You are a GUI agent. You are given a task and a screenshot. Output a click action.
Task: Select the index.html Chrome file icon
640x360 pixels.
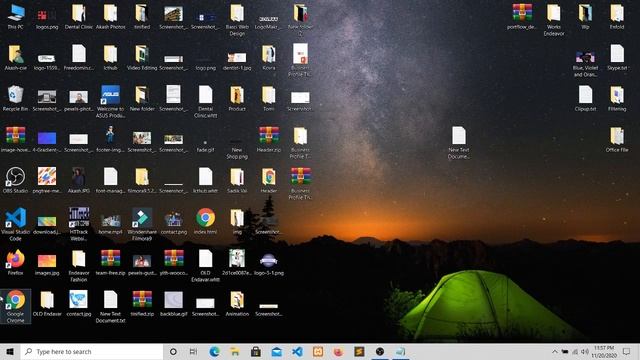point(205,221)
